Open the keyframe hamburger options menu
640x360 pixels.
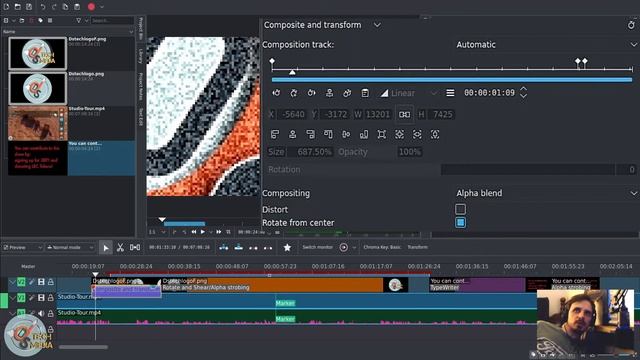450,93
